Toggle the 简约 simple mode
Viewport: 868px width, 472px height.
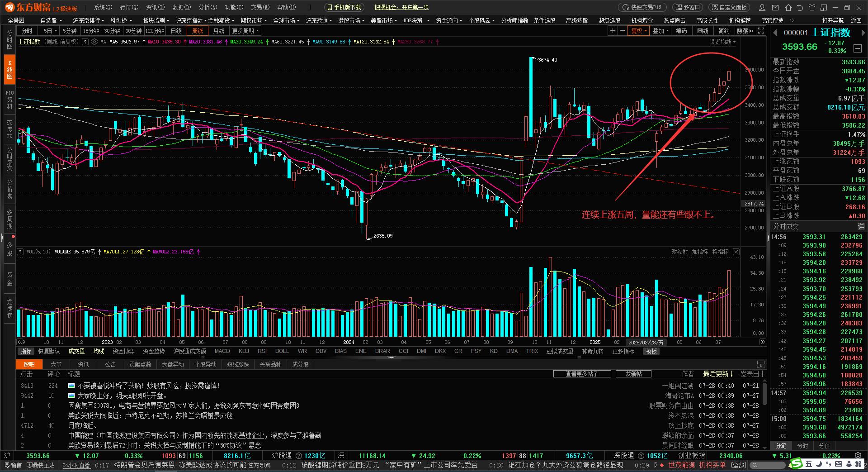click(x=724, y=31)
